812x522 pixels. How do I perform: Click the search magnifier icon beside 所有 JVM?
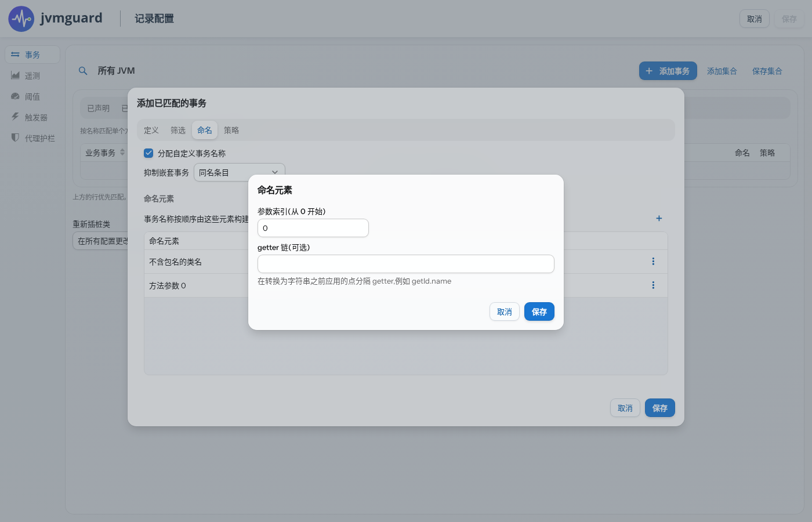tap(83, 71)
